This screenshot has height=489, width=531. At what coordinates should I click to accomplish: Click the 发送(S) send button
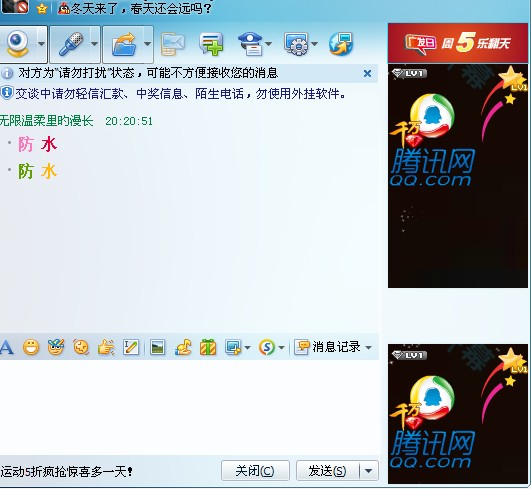327,471
